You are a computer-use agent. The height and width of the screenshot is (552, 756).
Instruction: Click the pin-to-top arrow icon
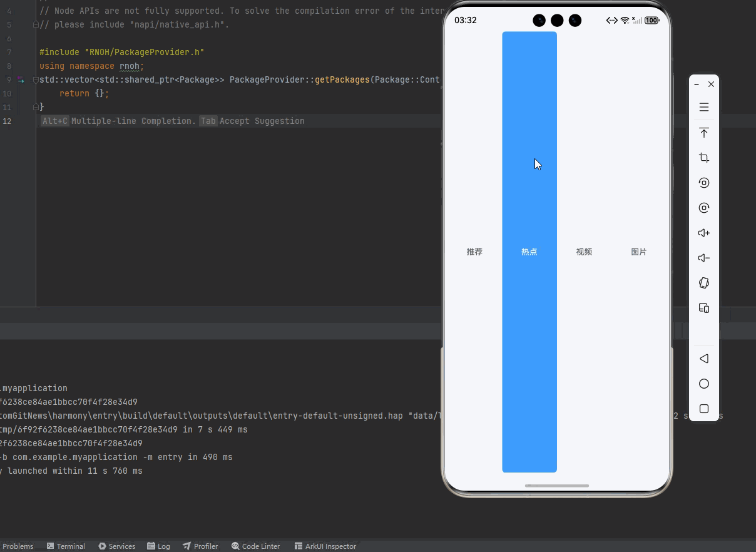(704, 133)
